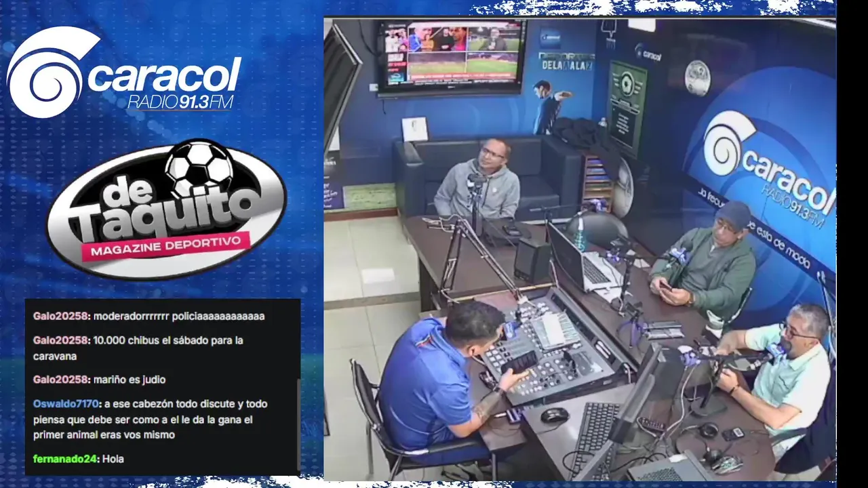The width and height of the screenshot is (868, 488).
Task: Select fernanado24's "Hola" message
Action: 113,459
